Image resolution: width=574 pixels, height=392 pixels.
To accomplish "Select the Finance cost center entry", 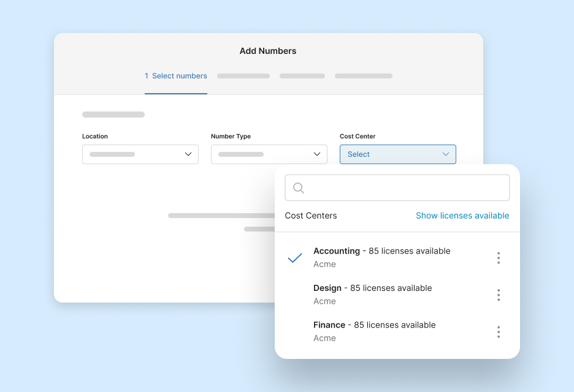I will 375,331.
